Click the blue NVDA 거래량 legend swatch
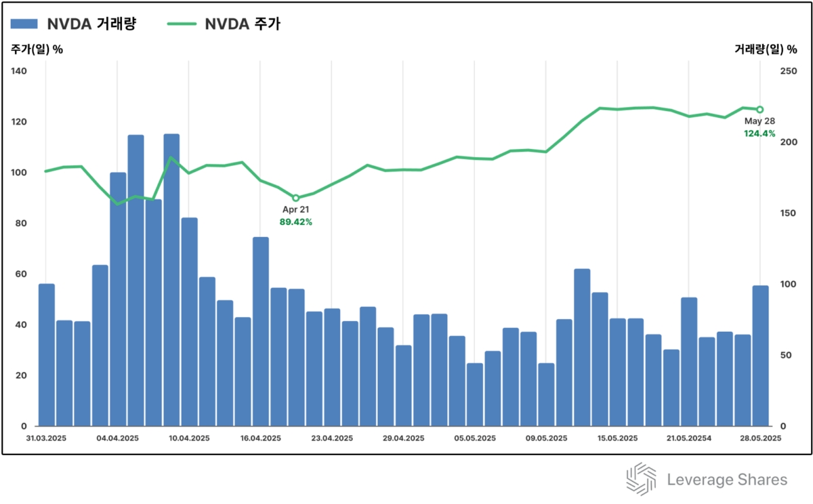The image size is (813, 504). (x=24, y=24)
